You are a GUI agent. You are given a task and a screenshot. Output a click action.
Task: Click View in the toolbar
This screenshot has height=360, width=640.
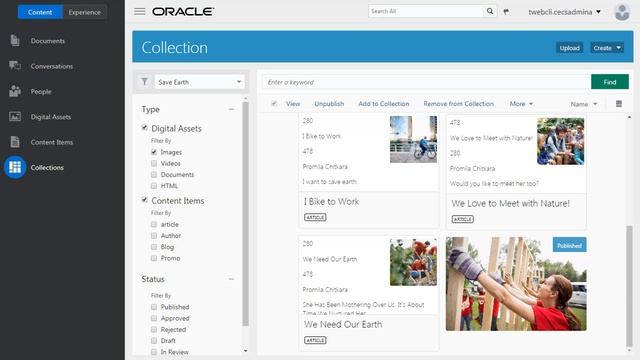[293, 104]
